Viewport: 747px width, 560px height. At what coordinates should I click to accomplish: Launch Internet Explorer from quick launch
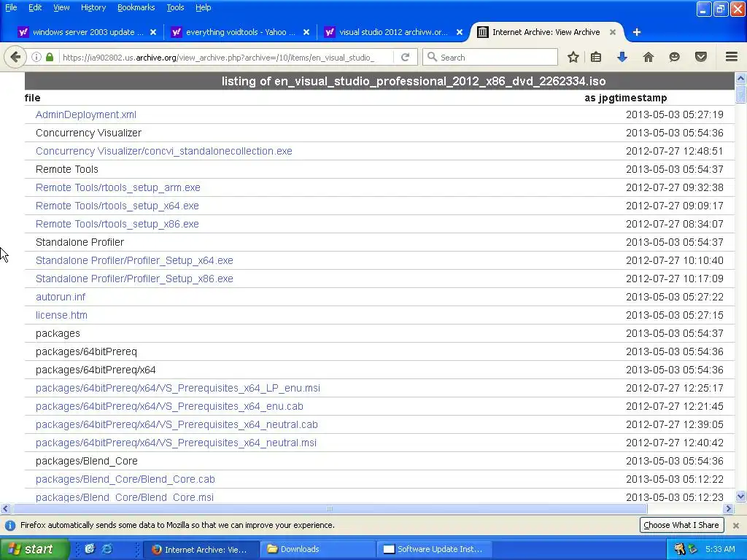[x=107, y=549]
